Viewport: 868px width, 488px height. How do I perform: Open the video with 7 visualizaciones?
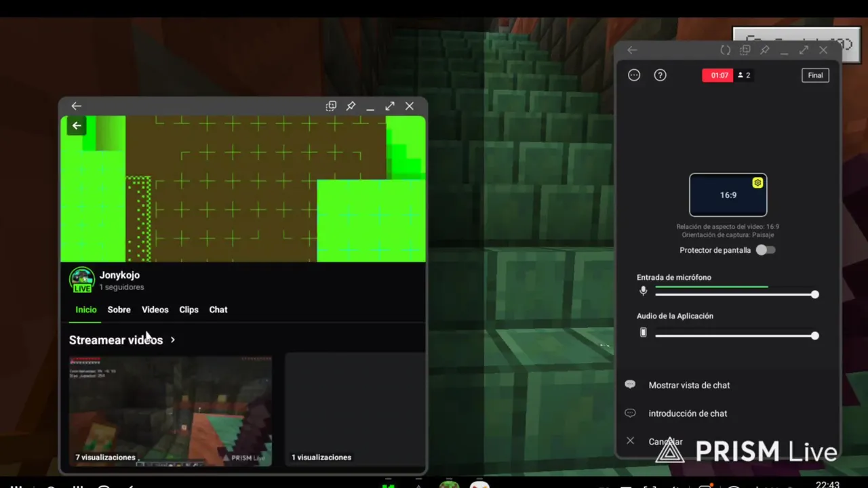tap(170, 411)
